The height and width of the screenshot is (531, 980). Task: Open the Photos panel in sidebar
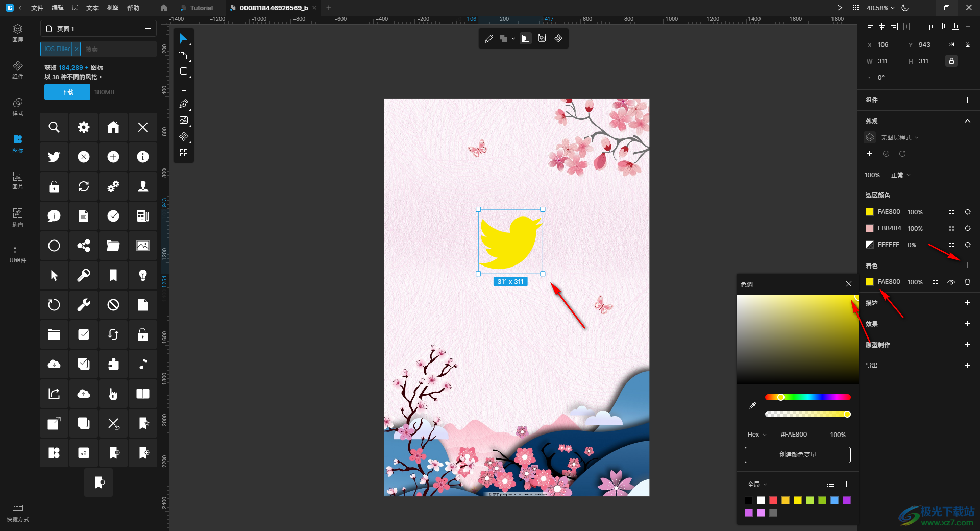(x=18, y=180)
